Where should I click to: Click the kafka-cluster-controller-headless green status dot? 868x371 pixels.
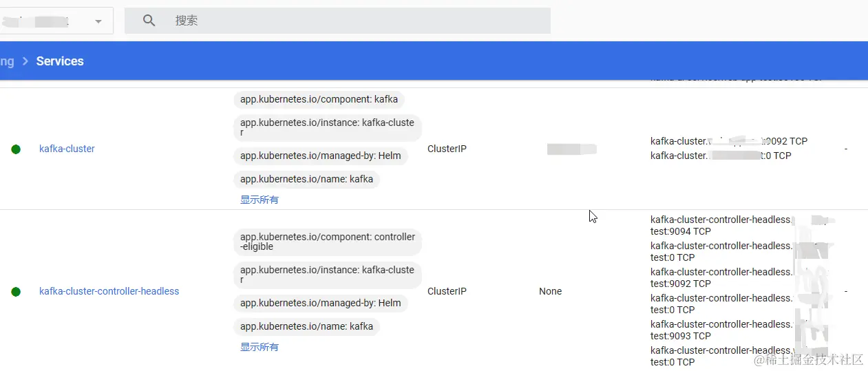16,292
